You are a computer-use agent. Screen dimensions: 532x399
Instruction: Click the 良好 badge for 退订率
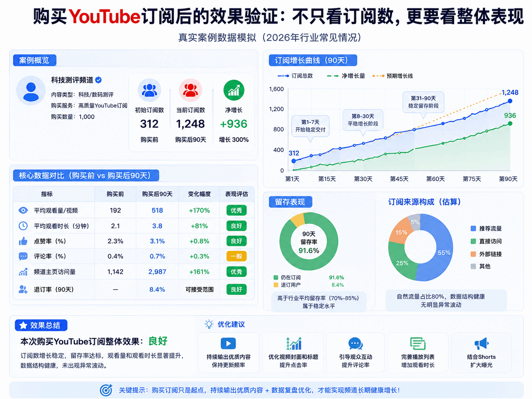236,290
